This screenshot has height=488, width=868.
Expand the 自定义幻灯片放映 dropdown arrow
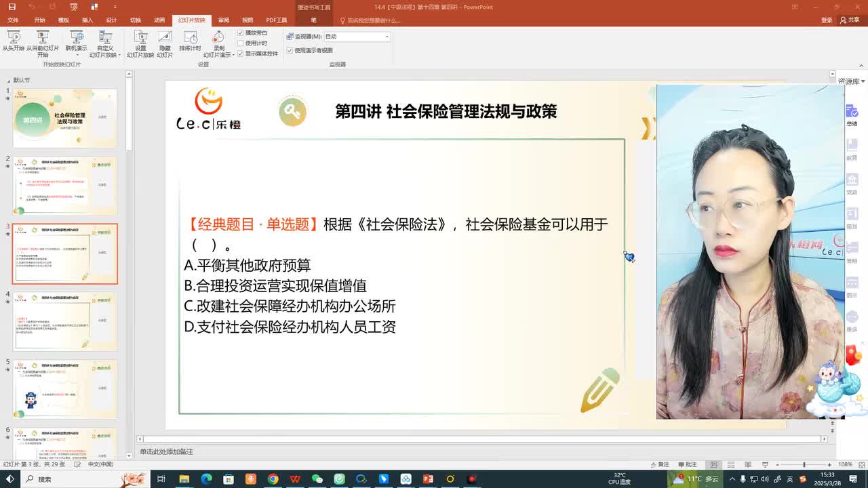[119, 56]
